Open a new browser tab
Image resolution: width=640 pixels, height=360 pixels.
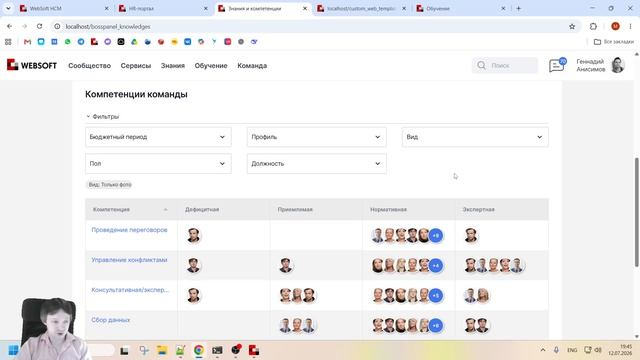[518, 8]
